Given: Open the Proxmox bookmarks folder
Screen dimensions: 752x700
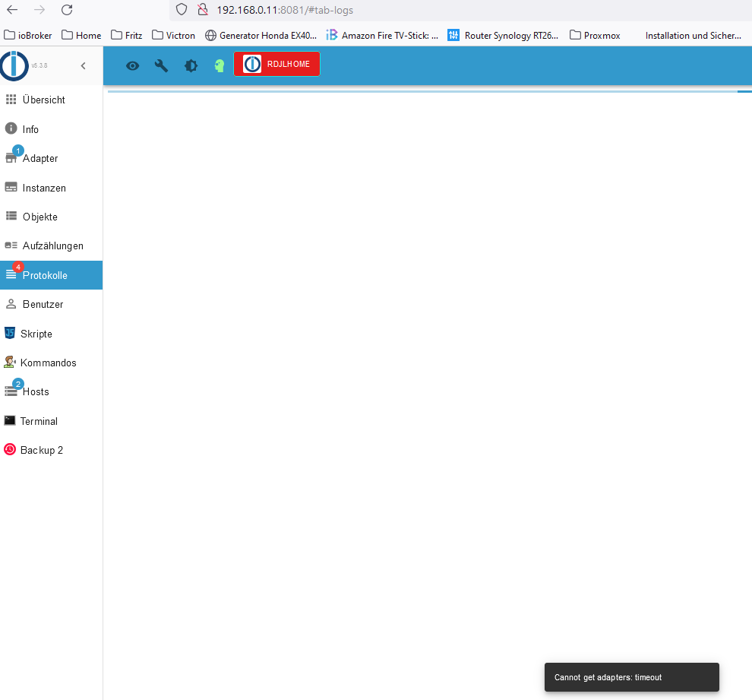Looking at the screenshot, I should point(595,36).
